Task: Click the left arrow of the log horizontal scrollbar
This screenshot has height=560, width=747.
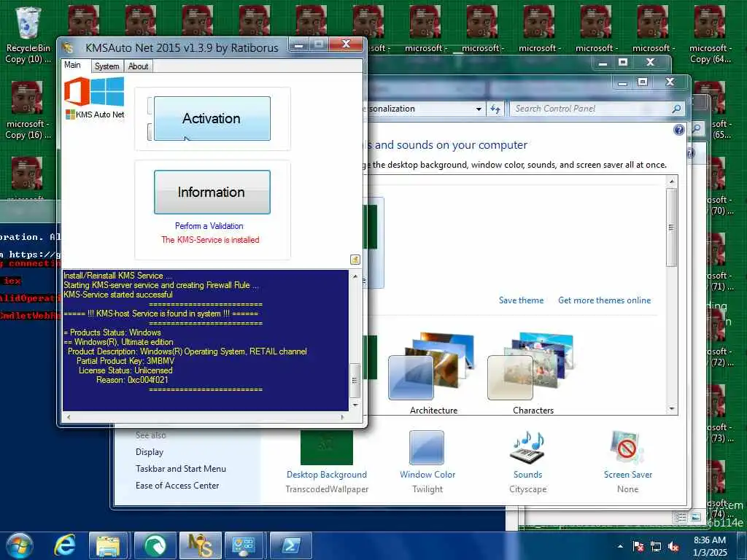Action: point(69,417)
